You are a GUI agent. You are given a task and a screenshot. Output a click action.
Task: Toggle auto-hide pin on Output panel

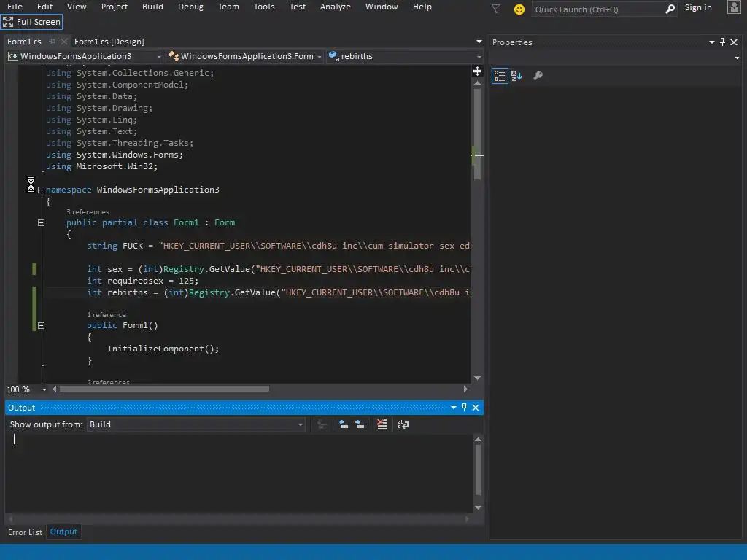[x=465, y=408]
